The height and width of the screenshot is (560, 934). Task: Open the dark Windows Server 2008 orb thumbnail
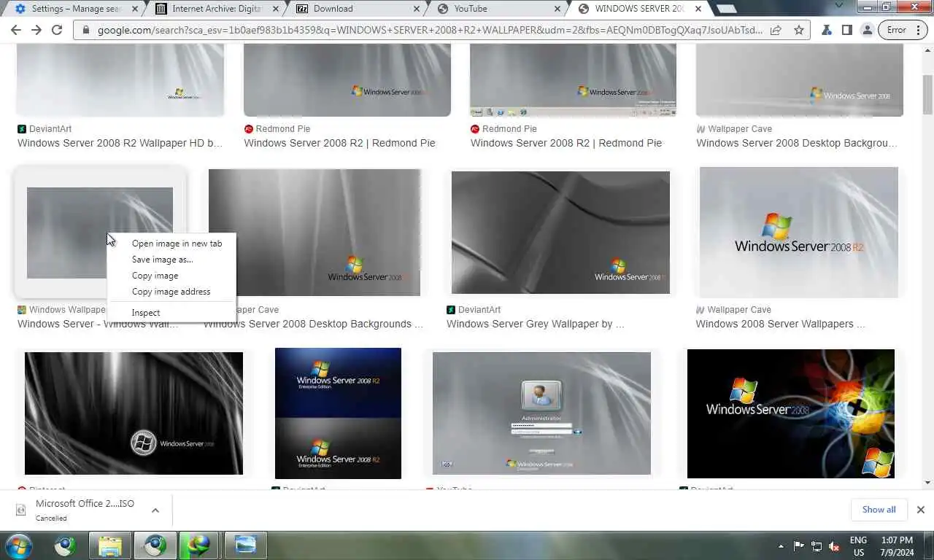tap(134, 413)
